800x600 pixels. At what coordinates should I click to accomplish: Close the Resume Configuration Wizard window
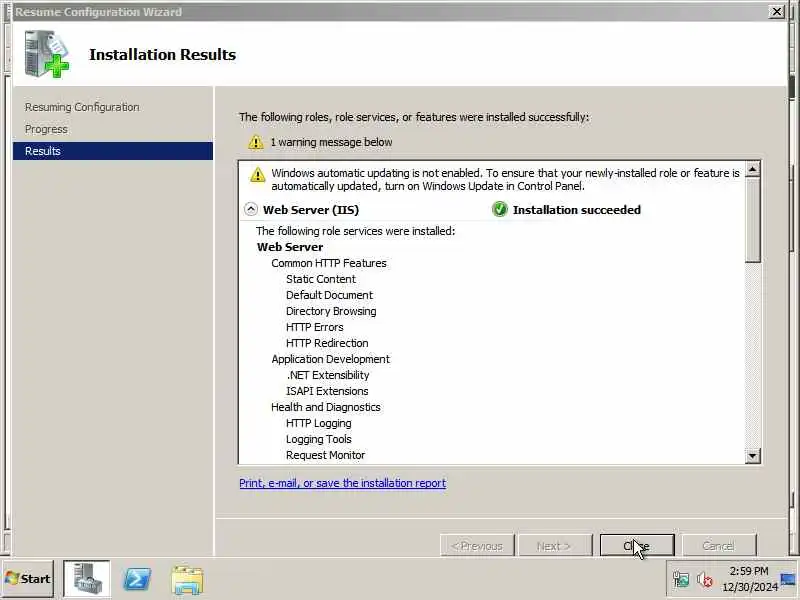coord(777,11)
